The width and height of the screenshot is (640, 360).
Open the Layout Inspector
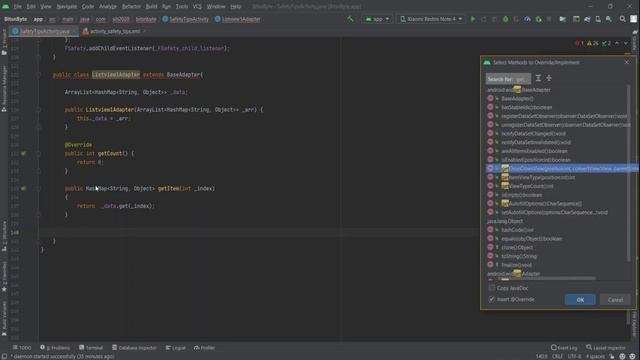pos(606,348)
